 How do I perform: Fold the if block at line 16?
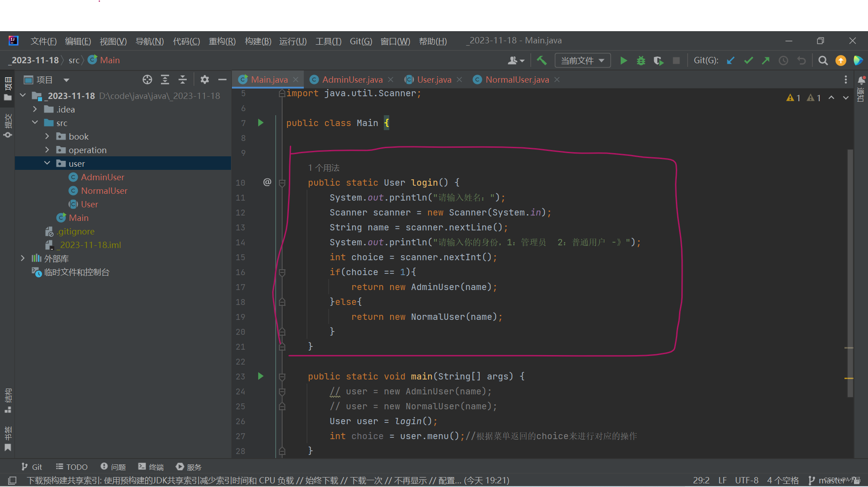click(x=282, y=272)
